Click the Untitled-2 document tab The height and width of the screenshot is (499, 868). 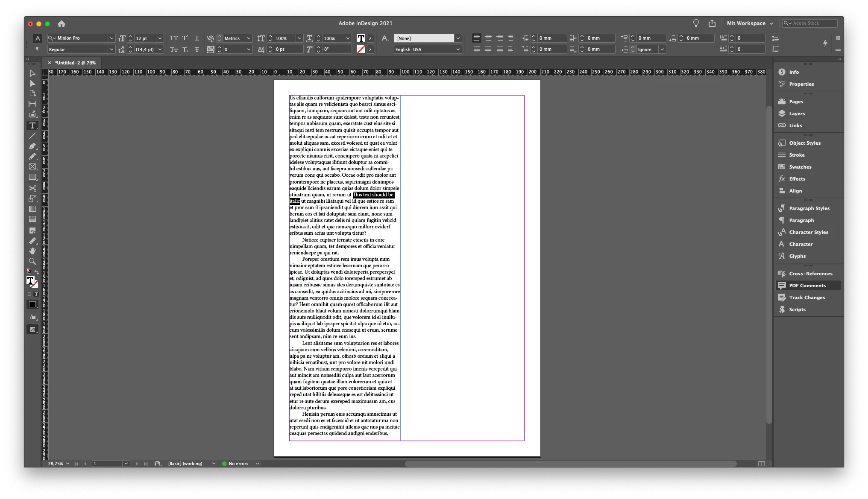point(75,63)
